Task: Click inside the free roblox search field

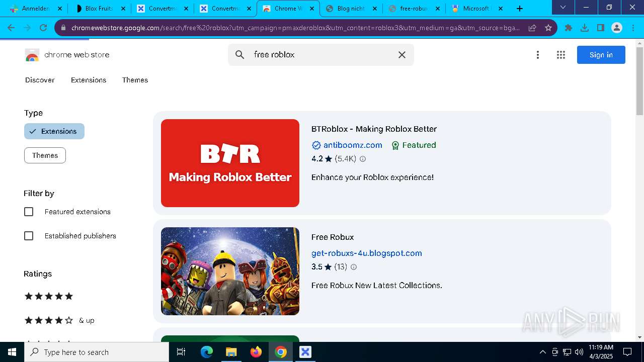Action: click(322, 55)
